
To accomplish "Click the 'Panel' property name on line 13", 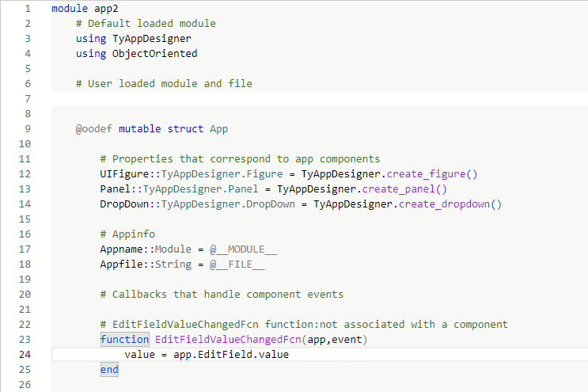I will coord(115,189).
